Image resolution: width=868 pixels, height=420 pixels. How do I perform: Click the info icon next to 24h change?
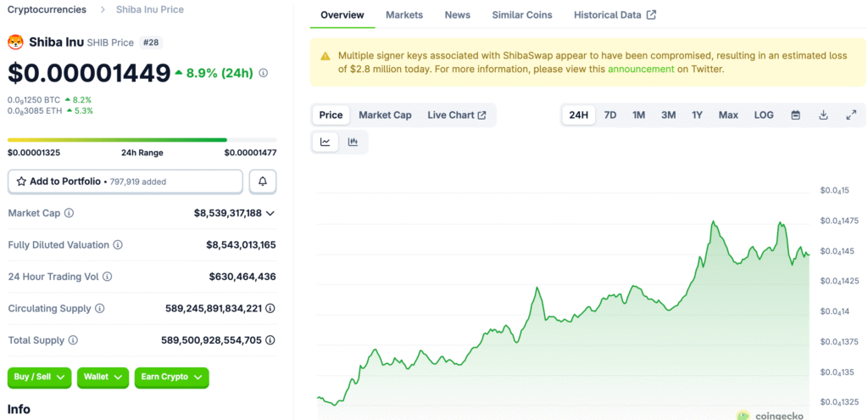[x=264, y=73]
